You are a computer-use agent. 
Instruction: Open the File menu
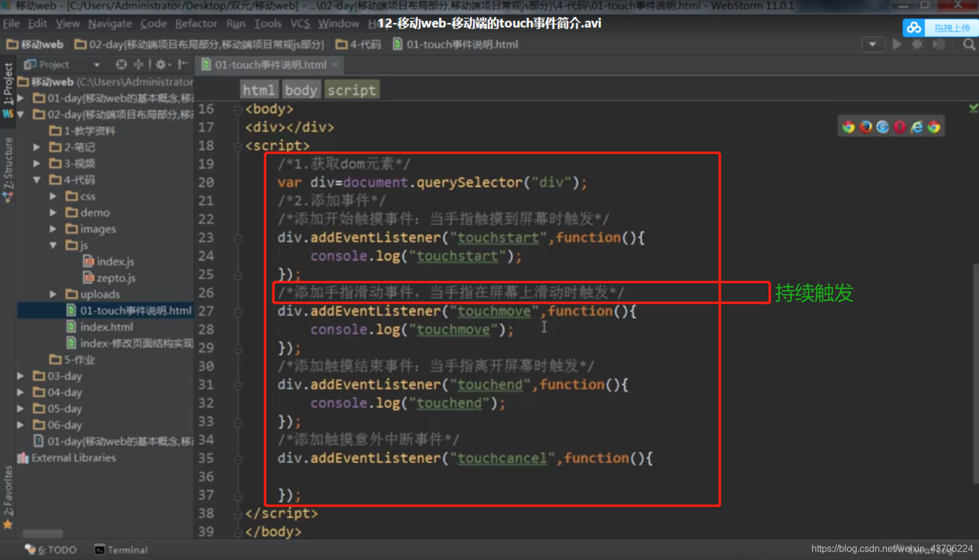11,23
